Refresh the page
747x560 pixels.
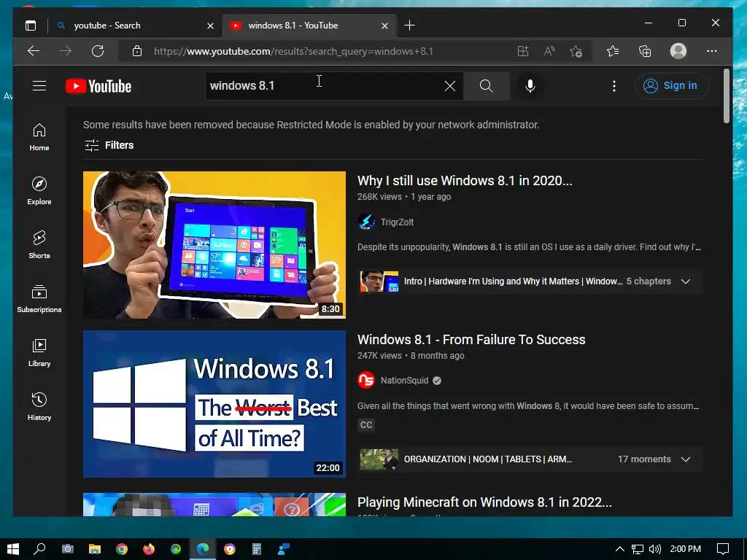[x=98, y=51]
